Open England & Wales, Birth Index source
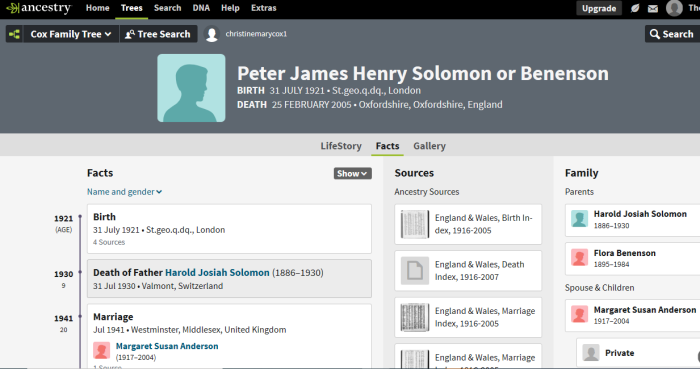Screen dimensions: 700x369 pos(468,224)
